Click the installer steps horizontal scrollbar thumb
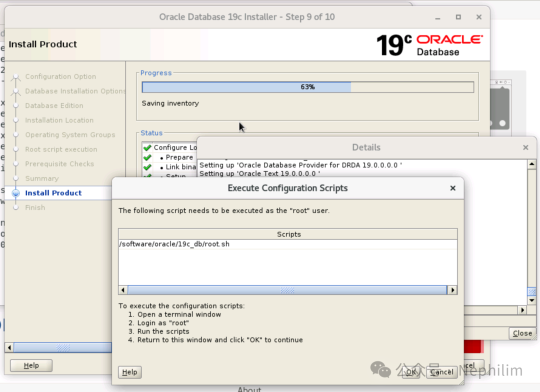The height and width of the screenshot is (392, 540). 62,347
